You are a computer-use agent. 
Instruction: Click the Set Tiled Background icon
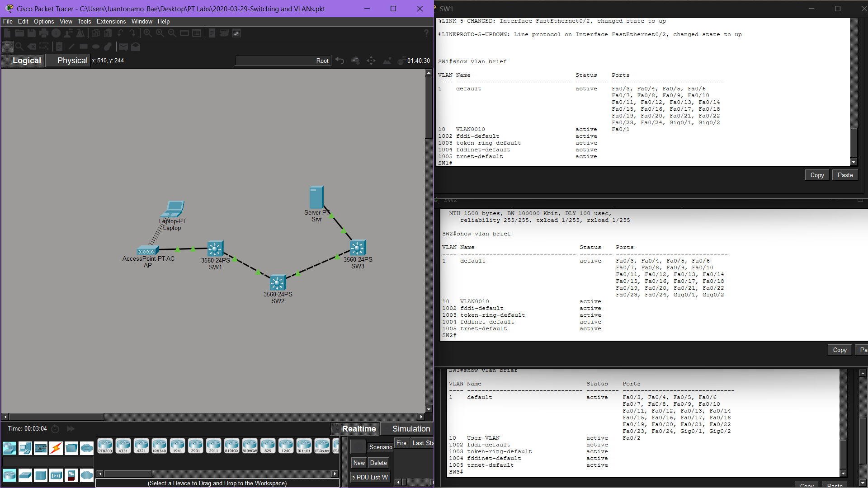[387, 61]
